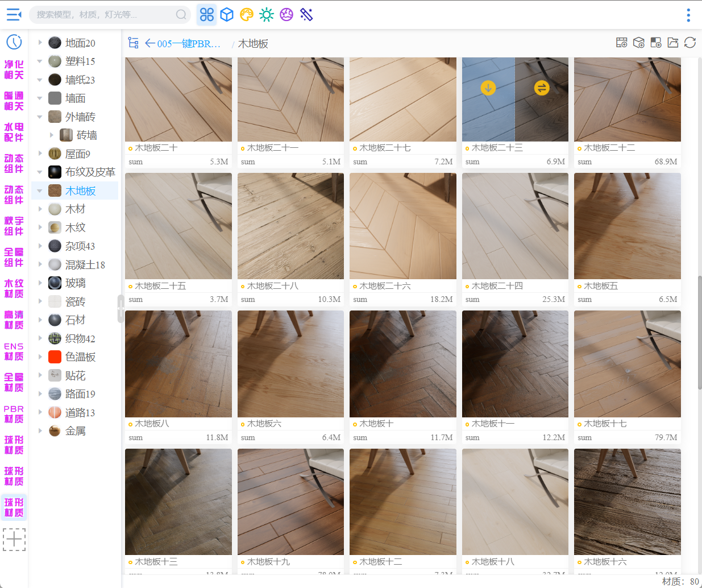Click the search models and materials field
The width and height of the screenshot is (702, 588).
pyautogui.click(x=105, y=15)
